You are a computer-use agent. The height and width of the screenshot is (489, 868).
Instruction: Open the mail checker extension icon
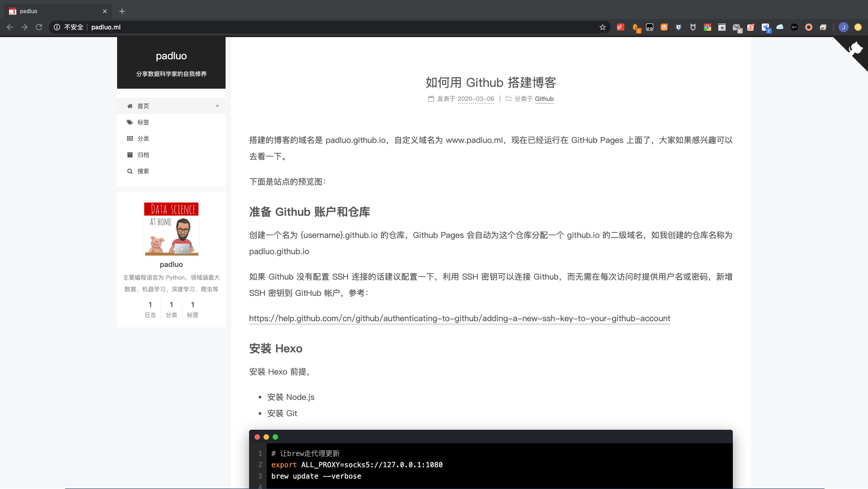point(736,28)
